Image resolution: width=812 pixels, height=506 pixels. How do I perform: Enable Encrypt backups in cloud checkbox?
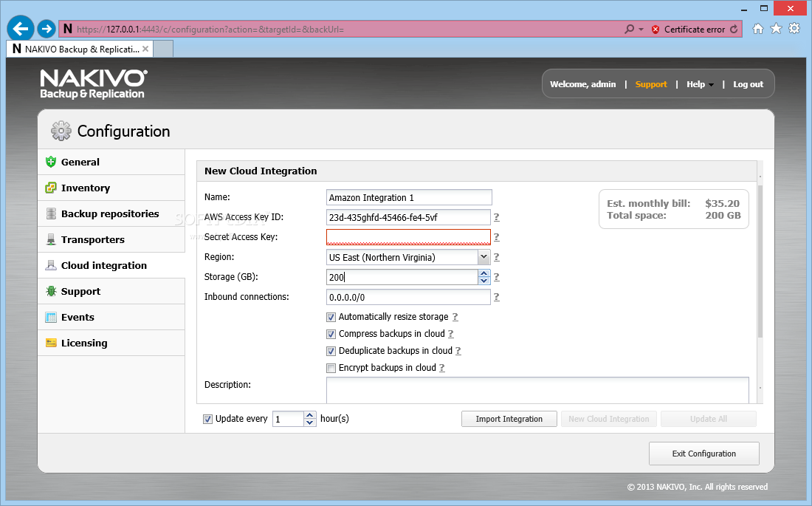point(331,368)
